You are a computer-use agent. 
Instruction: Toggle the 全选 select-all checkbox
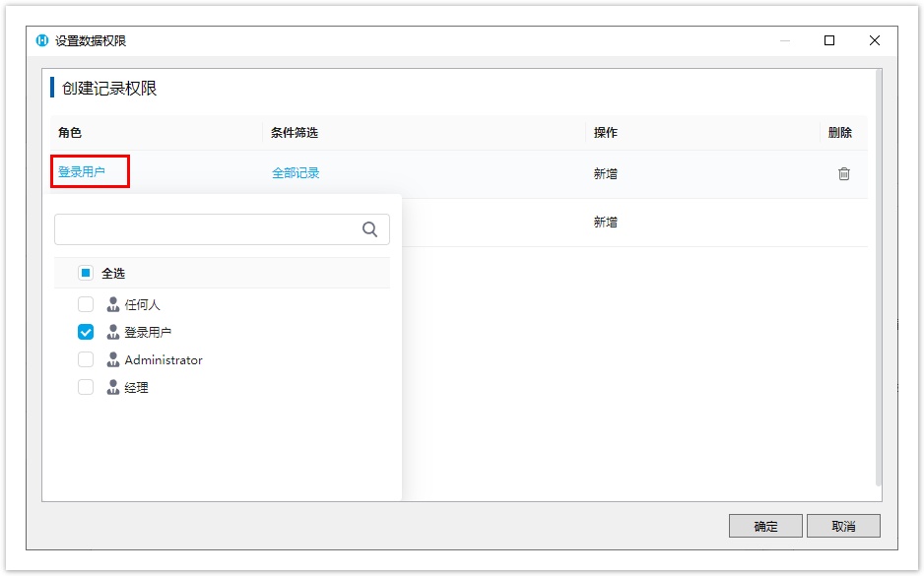point(86,274)
